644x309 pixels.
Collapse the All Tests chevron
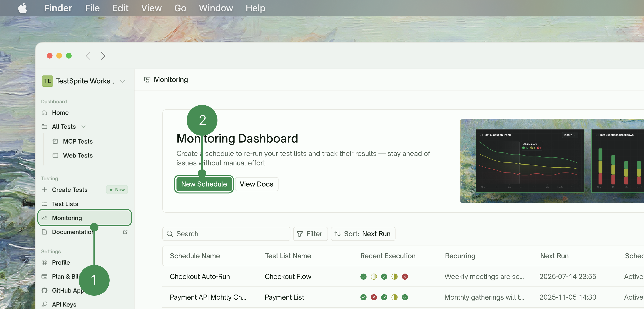click(84, 127)
